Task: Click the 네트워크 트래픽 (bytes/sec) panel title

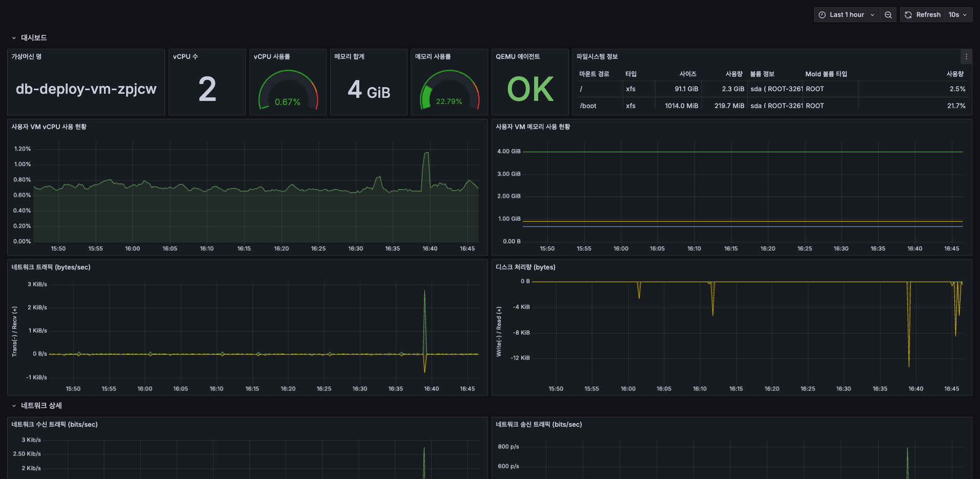Action: click(51, 267)
